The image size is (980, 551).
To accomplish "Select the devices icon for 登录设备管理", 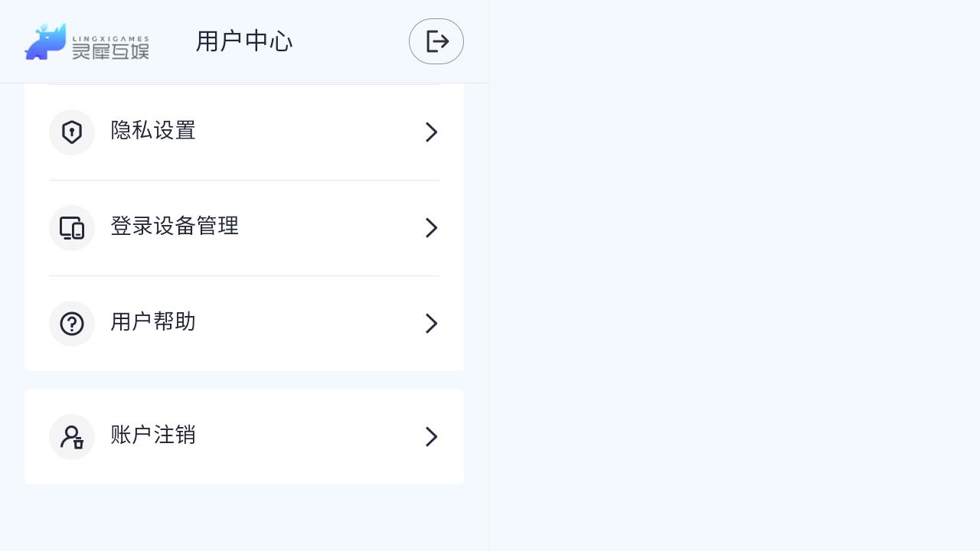I will point(72,227).
